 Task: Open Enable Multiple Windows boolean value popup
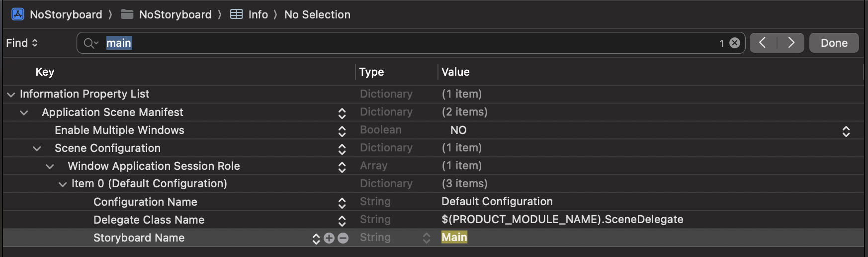(846, 131)
